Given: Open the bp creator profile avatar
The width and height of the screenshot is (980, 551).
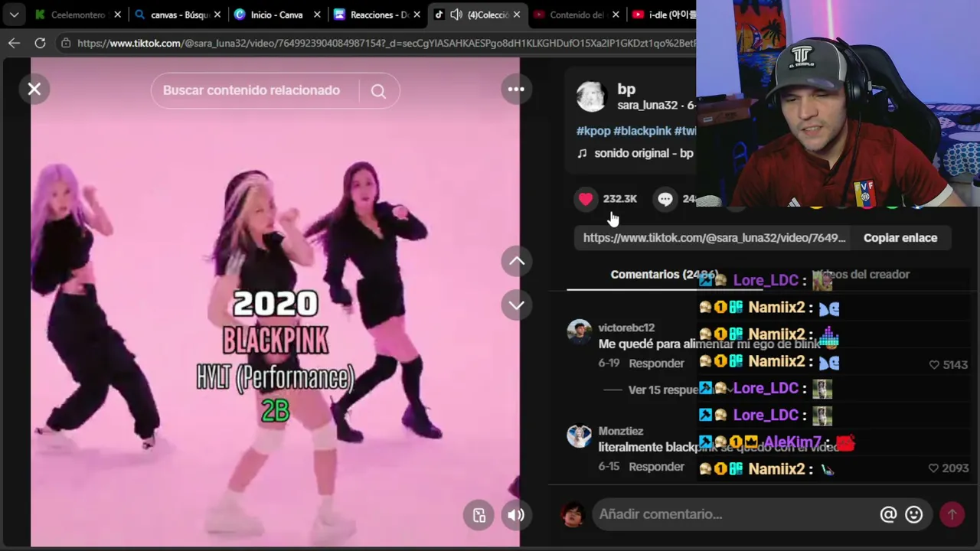Looking at the screenshot, I should [591, 96].
